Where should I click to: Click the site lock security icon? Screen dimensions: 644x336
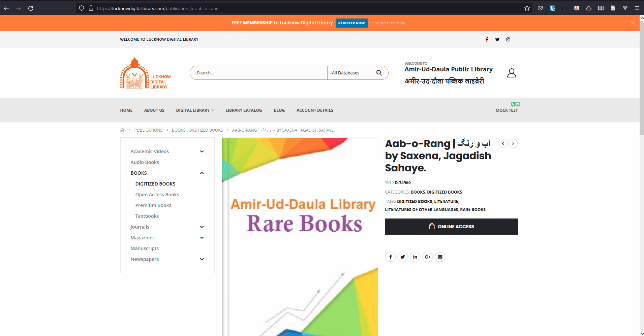(91, 8)
